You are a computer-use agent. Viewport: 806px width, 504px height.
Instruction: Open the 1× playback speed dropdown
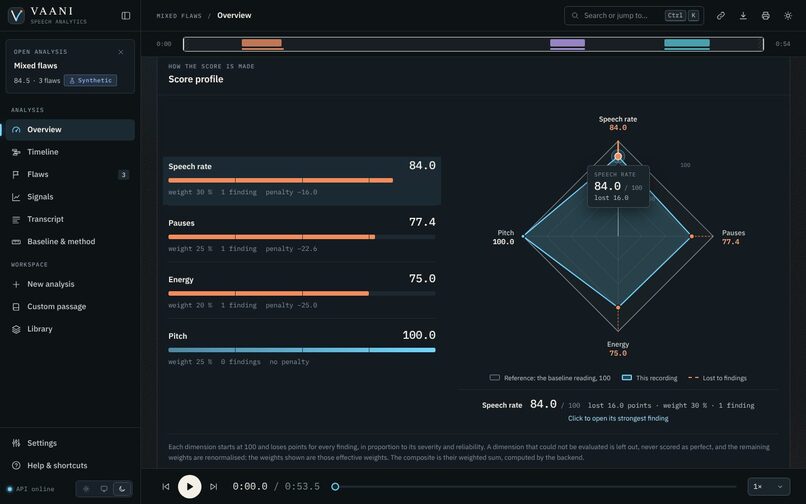point(768,487)
